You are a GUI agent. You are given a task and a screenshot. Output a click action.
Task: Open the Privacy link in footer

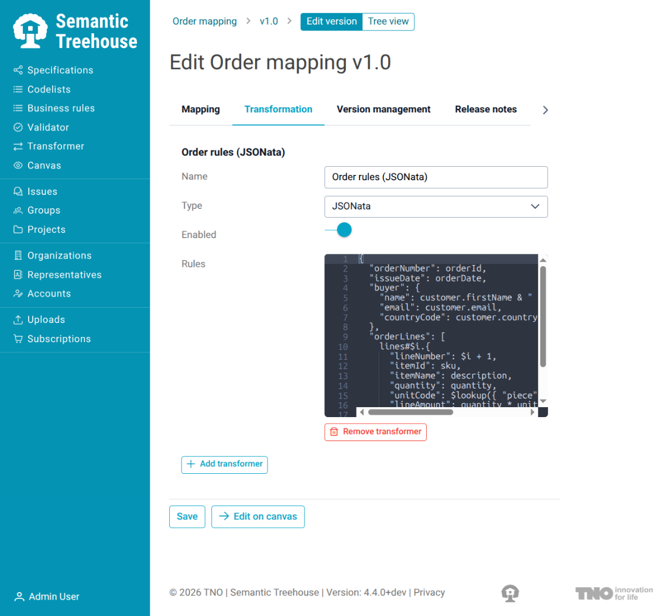pos(429,593)
